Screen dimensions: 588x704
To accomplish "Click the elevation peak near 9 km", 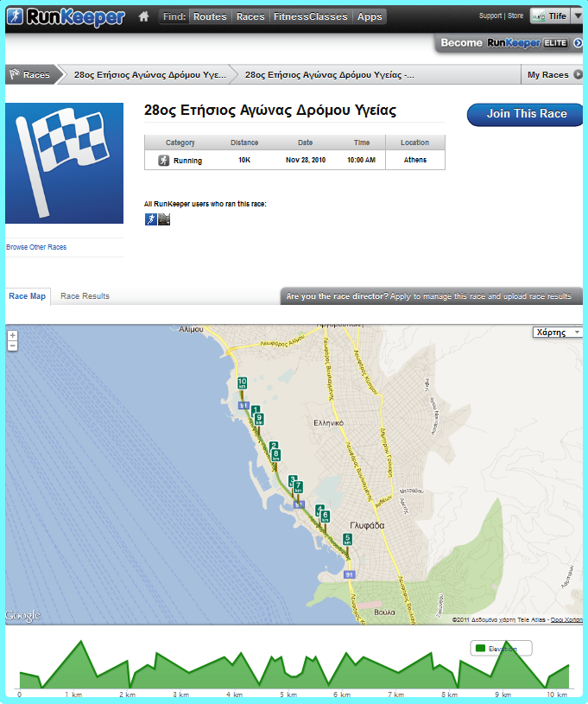I will point(506,642).
